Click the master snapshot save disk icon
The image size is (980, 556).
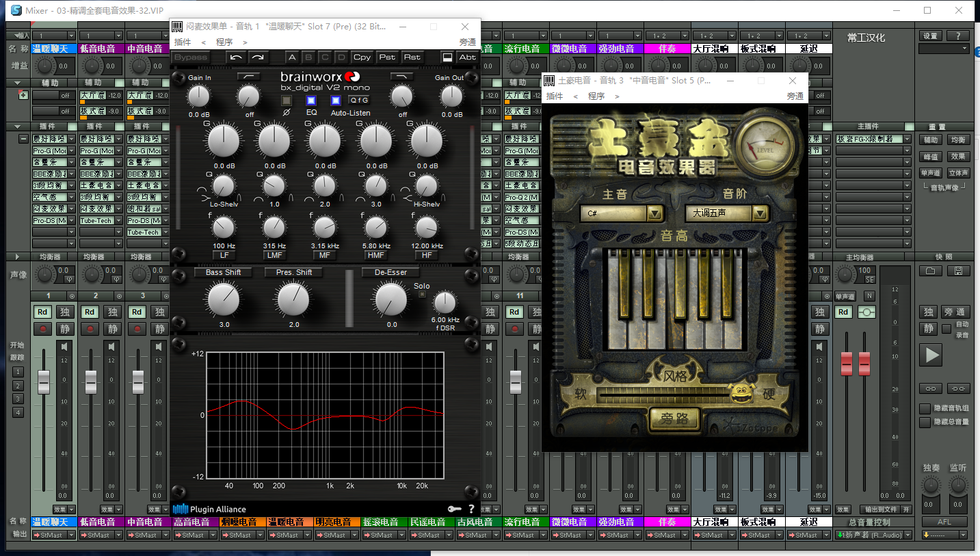click(x=958, y=272)
